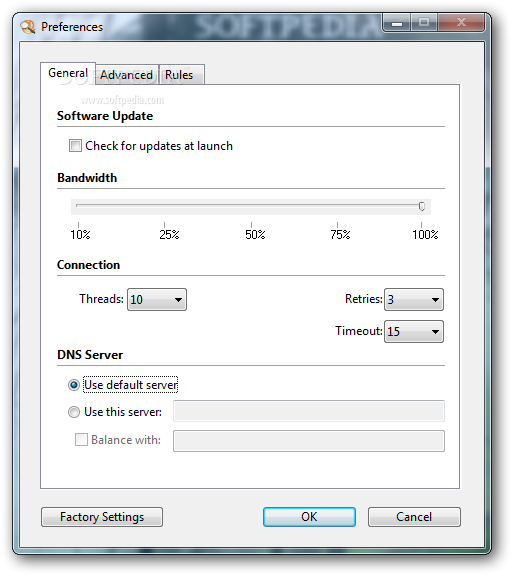Minimize the Preferences window

tap(397, 23)
